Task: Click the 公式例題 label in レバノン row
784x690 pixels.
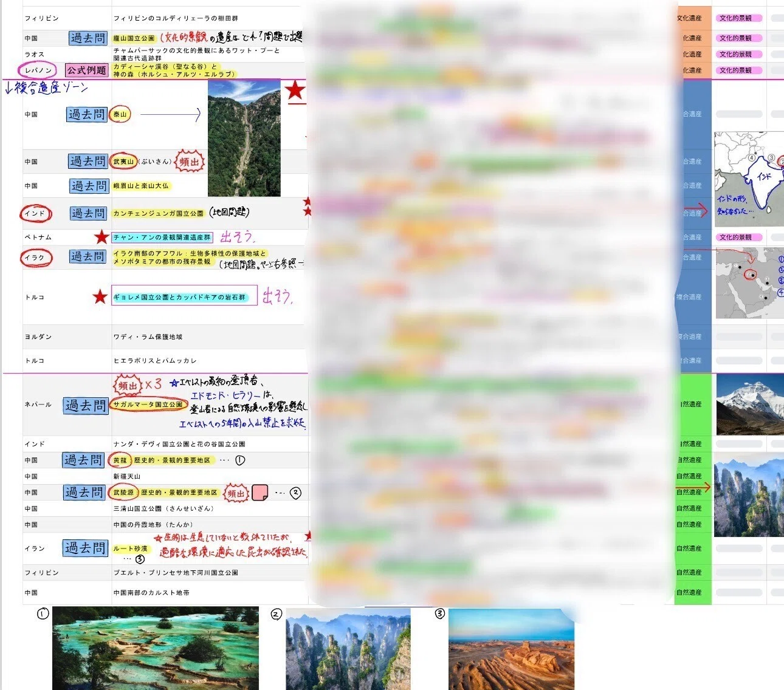Action: (x=87, y=70)
